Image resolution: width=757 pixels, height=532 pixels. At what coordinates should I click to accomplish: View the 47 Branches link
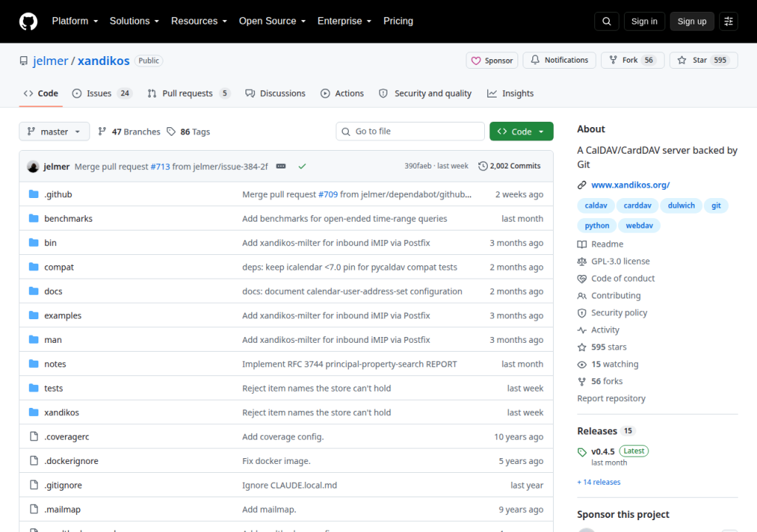point(129,132)
